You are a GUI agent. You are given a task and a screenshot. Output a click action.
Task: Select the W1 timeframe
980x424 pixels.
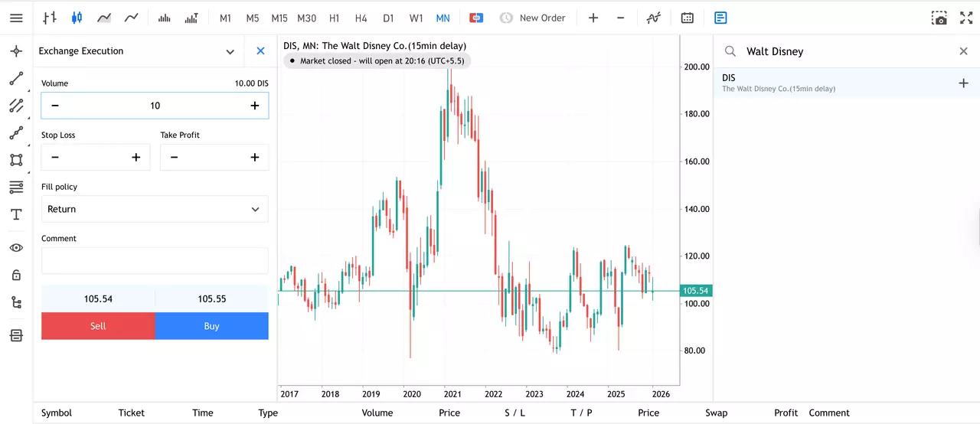click(x=416, y=18)
